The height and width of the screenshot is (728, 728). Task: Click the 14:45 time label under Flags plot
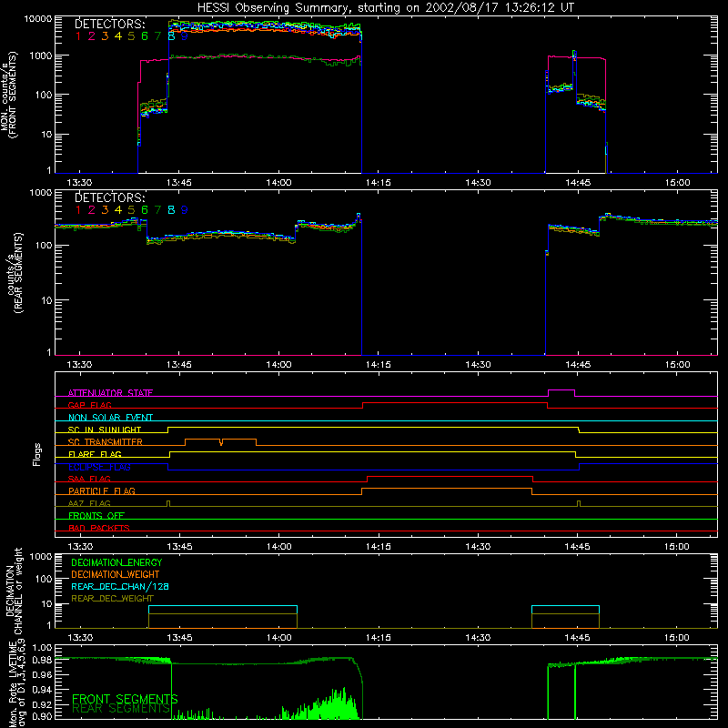(x=577, y=547)
